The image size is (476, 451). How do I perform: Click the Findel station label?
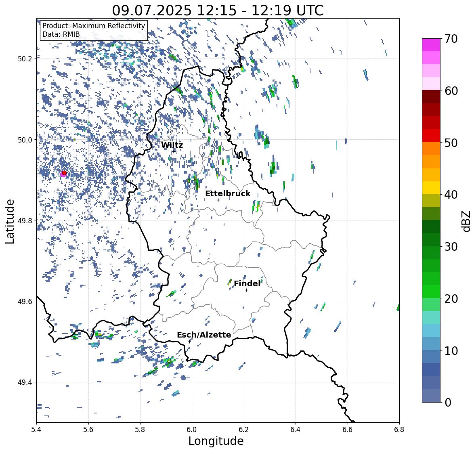(247, 283)
